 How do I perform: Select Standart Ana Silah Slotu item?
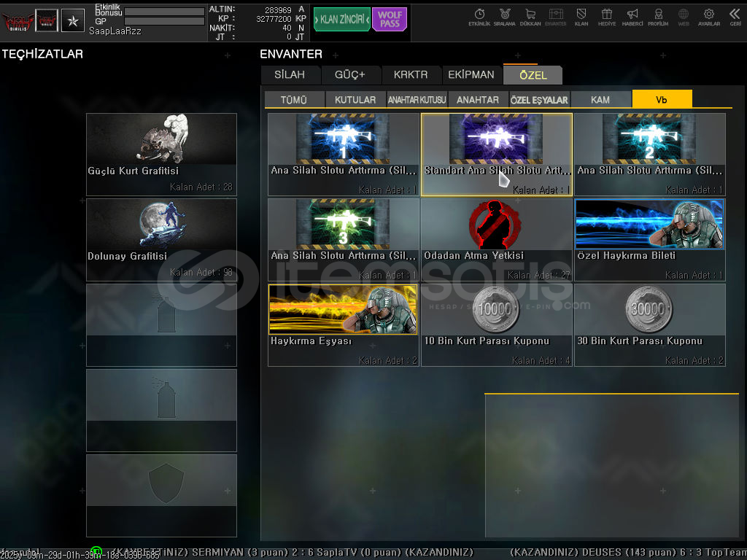496,155
